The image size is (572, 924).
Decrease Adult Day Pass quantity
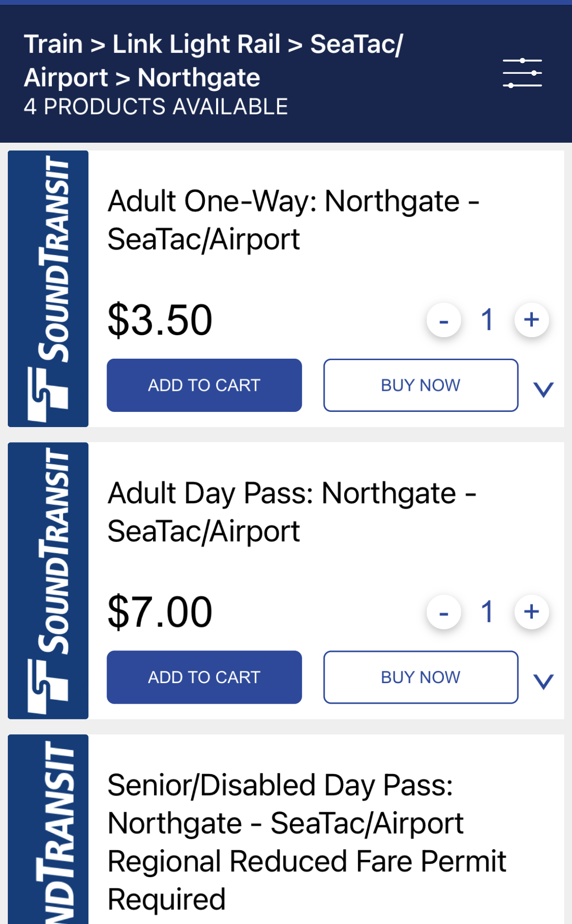[444, 612]
